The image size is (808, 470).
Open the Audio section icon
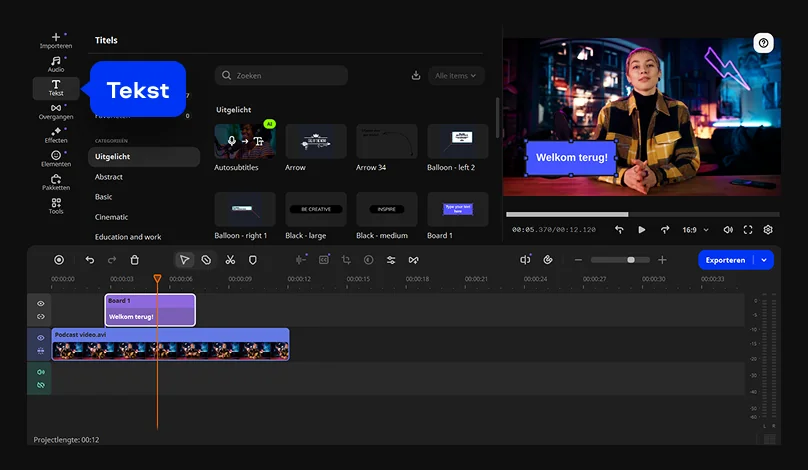pos(55,64)
